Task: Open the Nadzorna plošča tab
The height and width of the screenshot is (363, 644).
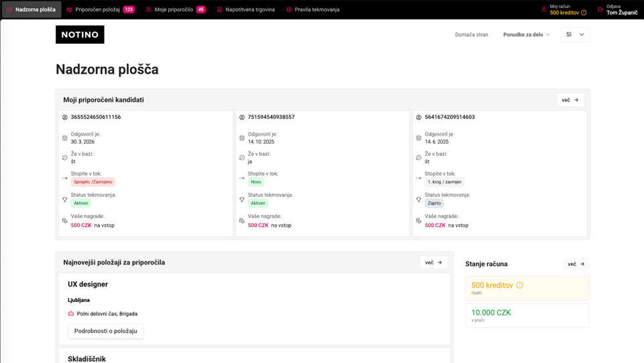Action: tap(31, 9)
